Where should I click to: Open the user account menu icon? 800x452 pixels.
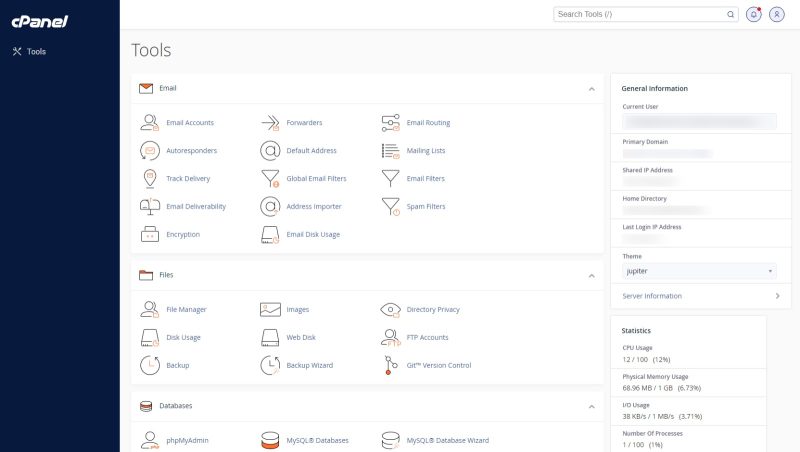[777, 14]
